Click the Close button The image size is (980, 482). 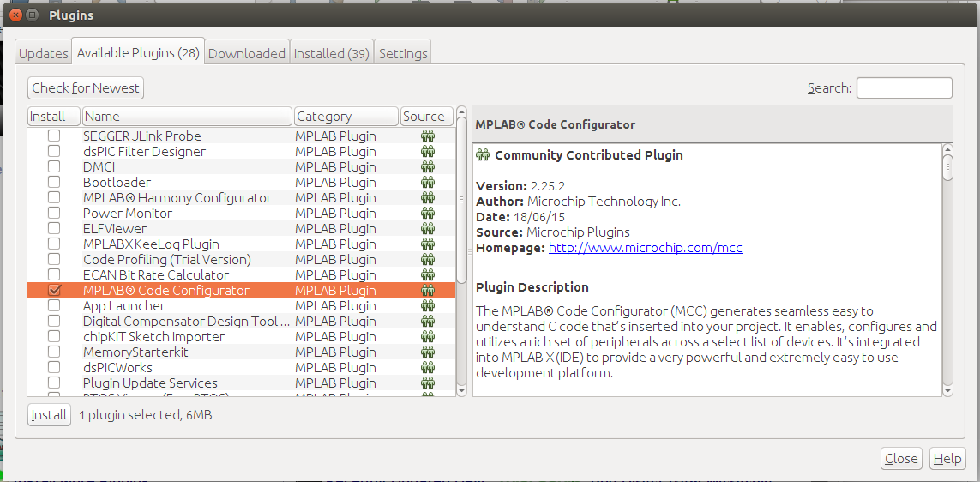pyautogui.click(x=901, y=458)
